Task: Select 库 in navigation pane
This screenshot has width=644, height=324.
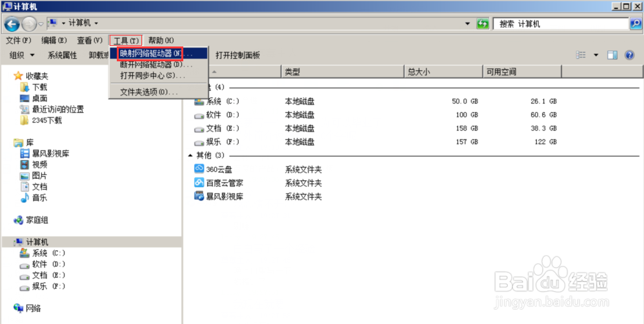Action: [30, 143]
